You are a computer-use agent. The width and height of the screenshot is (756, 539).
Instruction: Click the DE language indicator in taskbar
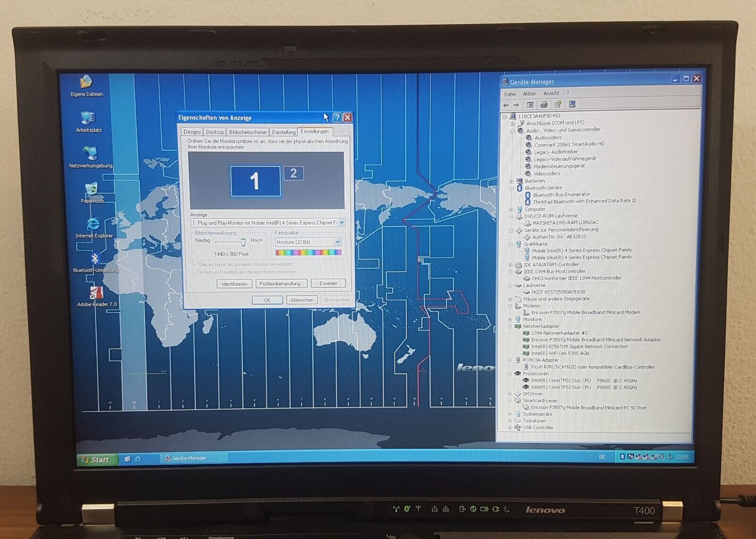pos(601,457)
